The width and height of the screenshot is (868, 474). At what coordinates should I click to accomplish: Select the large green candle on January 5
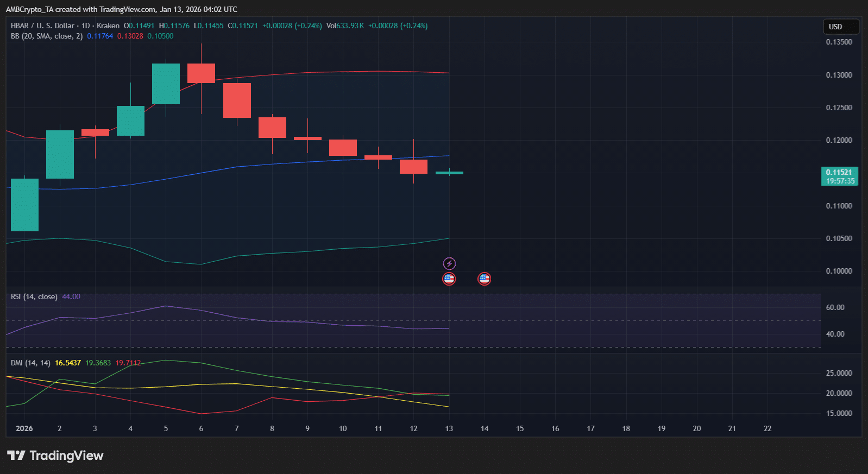tap(166, 84)
